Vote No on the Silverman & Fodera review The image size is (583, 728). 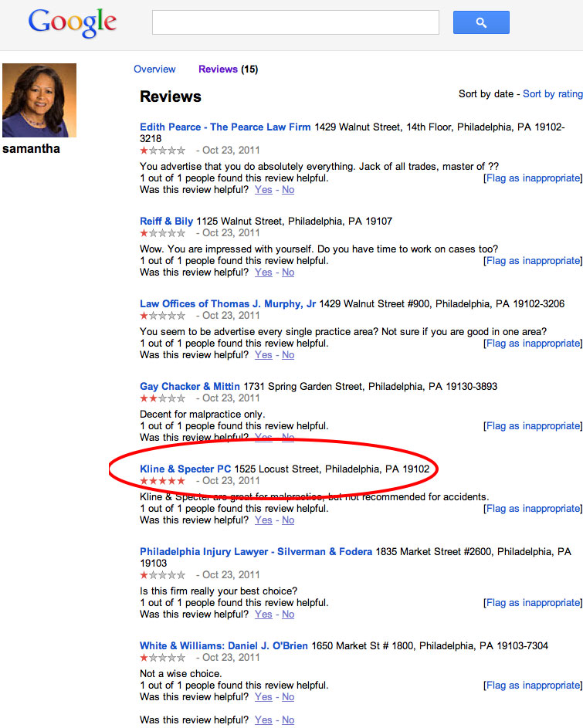tap(288, 615)
